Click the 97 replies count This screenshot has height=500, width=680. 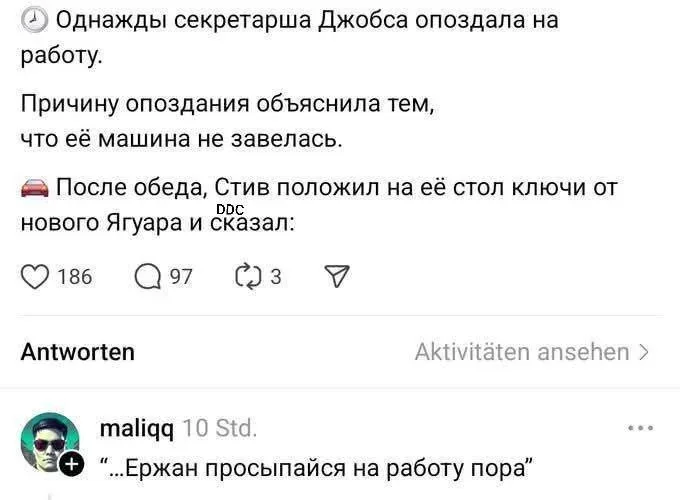tap(181, 276)
